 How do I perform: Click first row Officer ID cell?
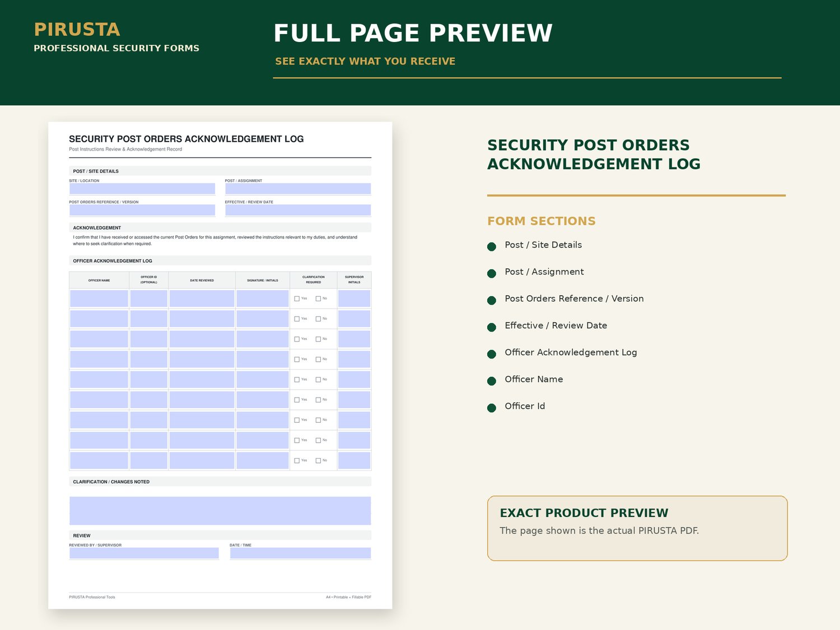[149, 298]
